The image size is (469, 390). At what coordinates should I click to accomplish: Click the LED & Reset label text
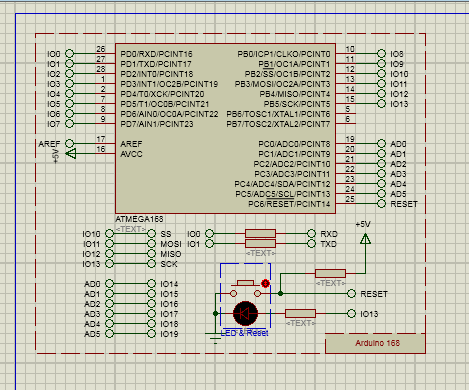pyautogui.click(x=244, y=333)
